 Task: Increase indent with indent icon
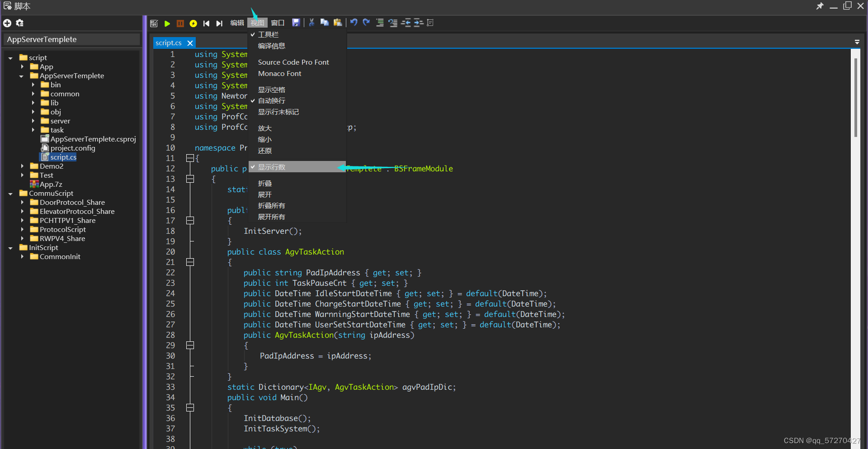point(419,23)
